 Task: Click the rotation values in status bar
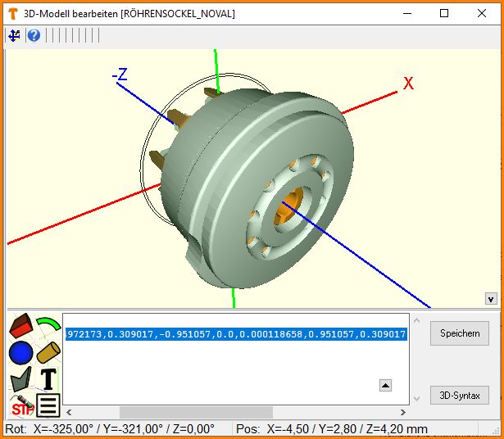pyautogui.click(x=110, y=429)
